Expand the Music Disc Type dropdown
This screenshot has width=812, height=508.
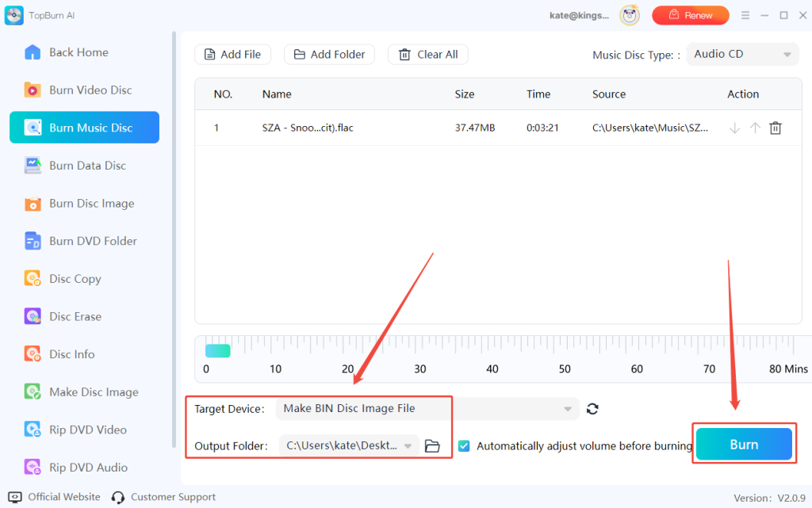click(742, 55)
